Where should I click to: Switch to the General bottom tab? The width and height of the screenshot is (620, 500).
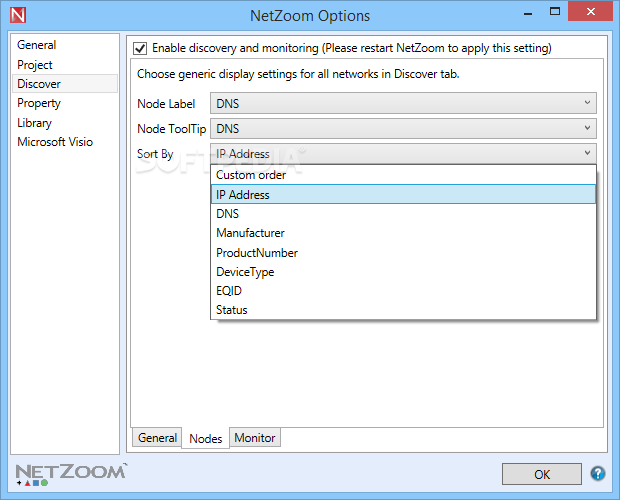pyautogui.click(x=157, y=438)
